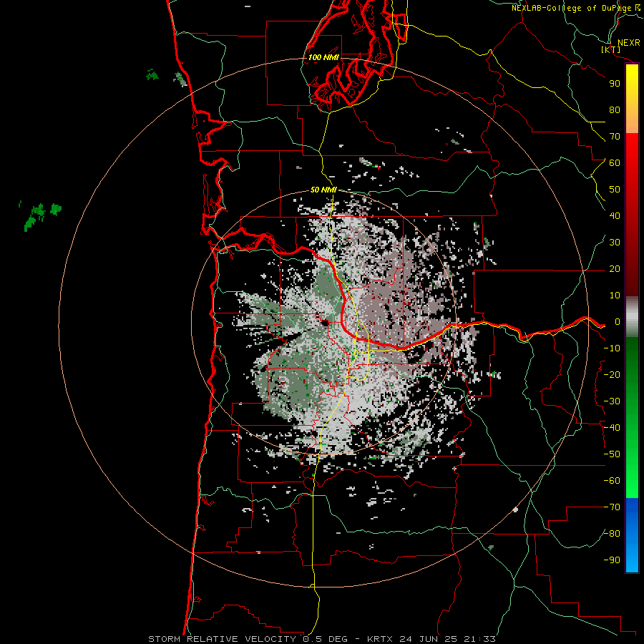Screen dimensions: 644x644
Task: Click the -10 value on the velocity scale
Action: [x=612, y=348]
